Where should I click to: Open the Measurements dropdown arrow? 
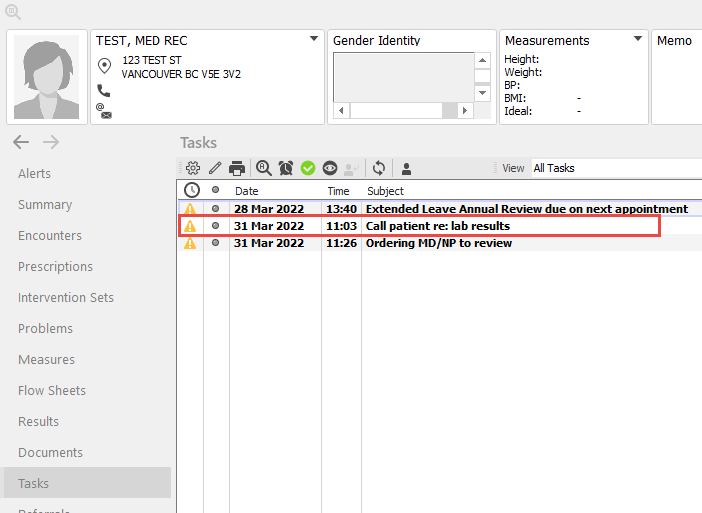tap(638, 40)
